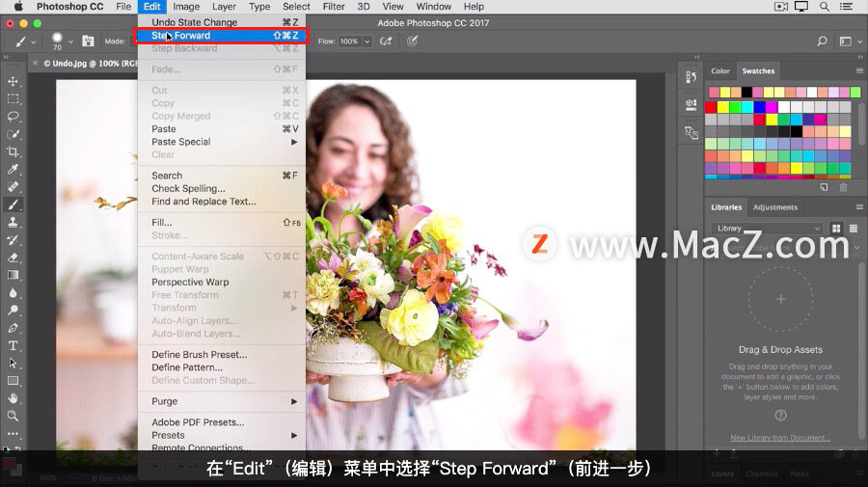This screenshot has width=868, height=487.
Task: Create new swatch icon in Swatches panel
Action: [x=825, y=188]
